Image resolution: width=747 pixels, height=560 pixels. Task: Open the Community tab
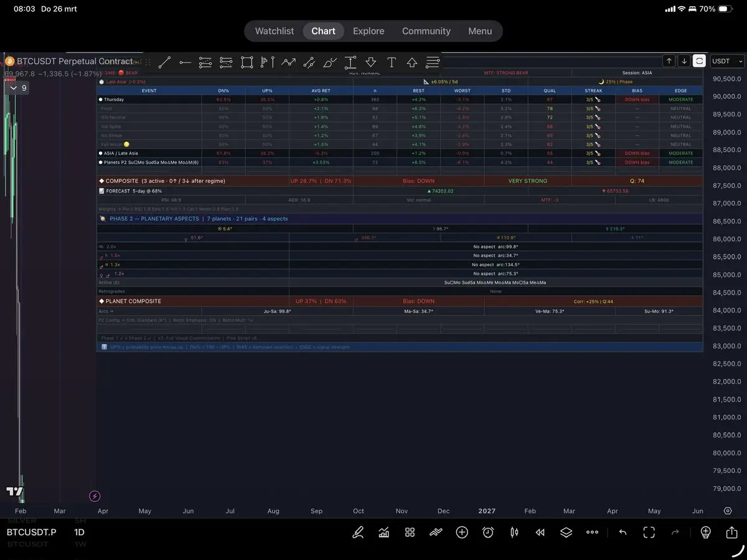click(x=426, y=31)
